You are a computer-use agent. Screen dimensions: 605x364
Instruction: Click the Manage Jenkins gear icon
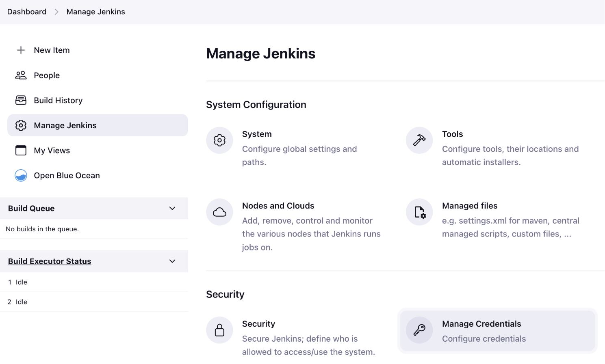coord(21,125)
